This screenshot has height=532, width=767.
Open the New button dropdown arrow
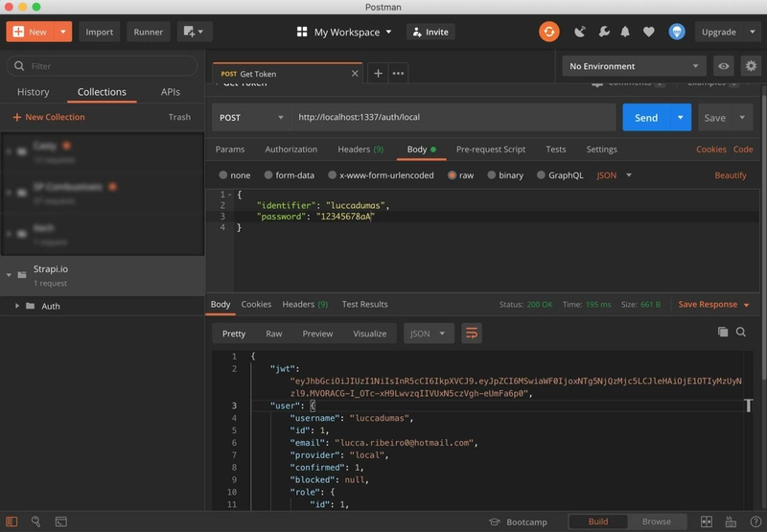(x=63, y=32)
